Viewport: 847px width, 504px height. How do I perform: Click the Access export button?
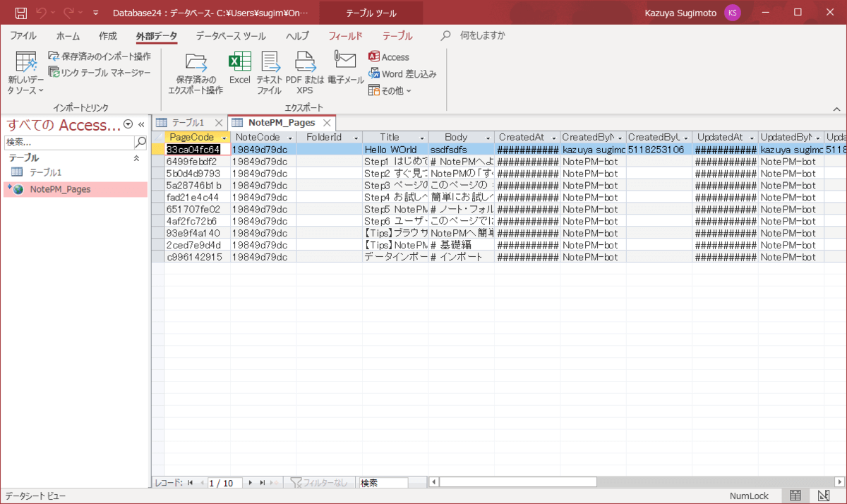[x=389, y=57]
